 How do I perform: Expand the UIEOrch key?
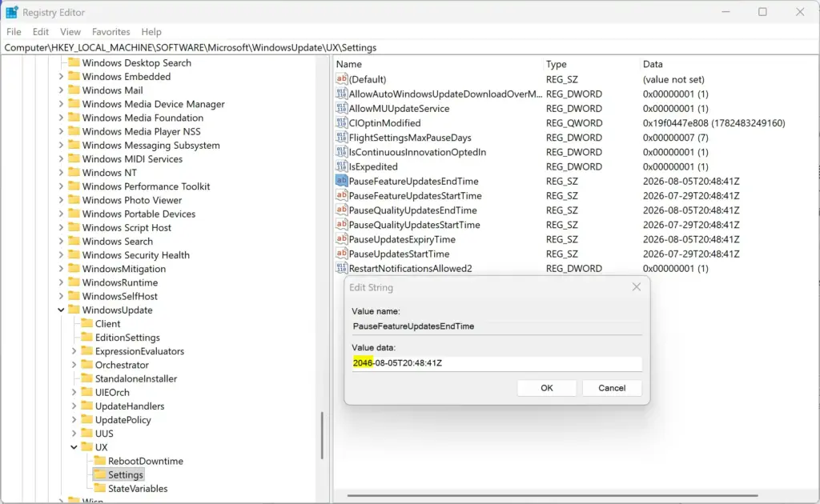(x=74, y=392)
